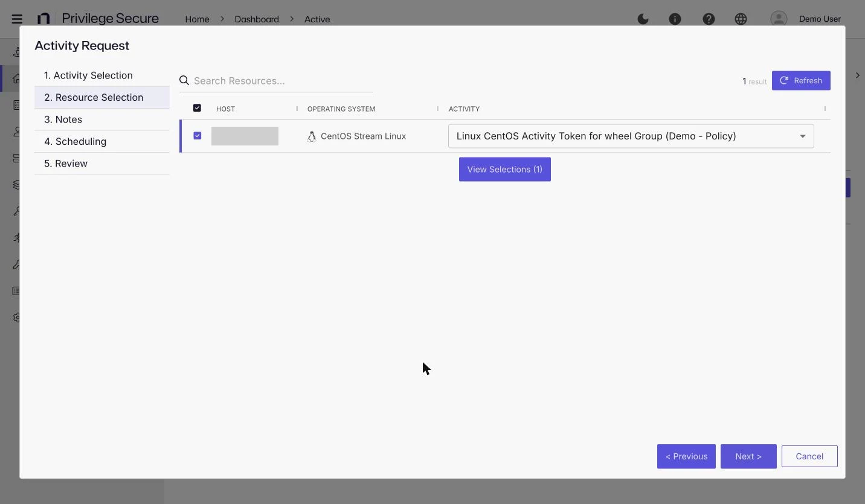
Task: Jump to step 3. Notes
Action: pyautogui.click(x=102, y=120)
